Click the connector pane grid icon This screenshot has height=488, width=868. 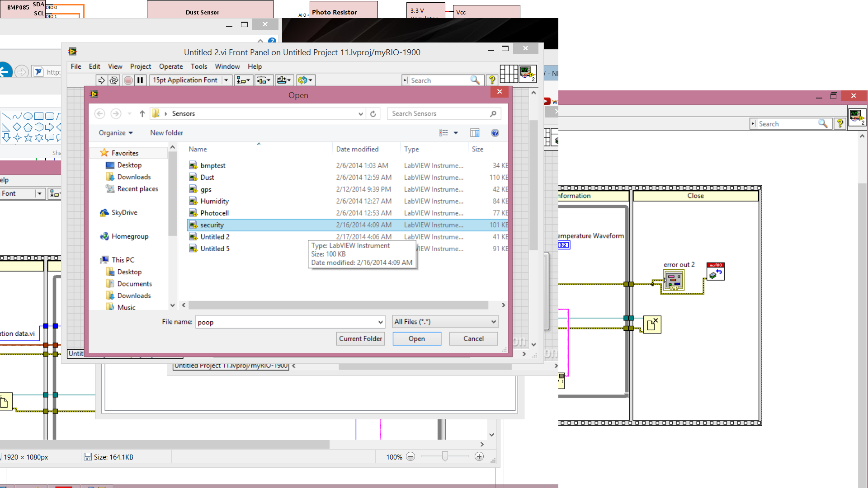click(x=509, y=74)
